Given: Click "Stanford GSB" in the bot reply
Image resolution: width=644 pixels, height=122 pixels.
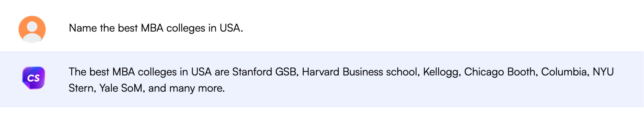Looking at the screenshot, I should 265,72.
